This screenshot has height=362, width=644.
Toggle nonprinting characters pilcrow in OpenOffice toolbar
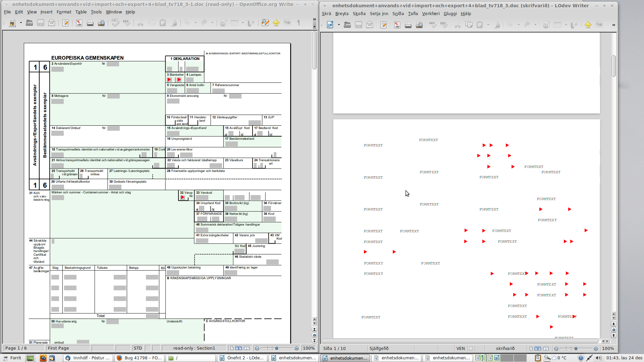(x=298, y=23)
